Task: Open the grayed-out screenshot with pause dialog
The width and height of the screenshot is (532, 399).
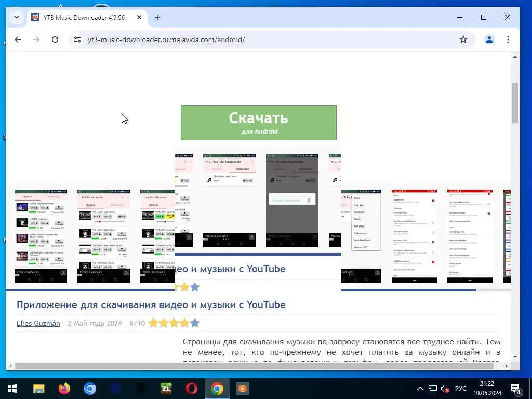Action: (292, 200)
